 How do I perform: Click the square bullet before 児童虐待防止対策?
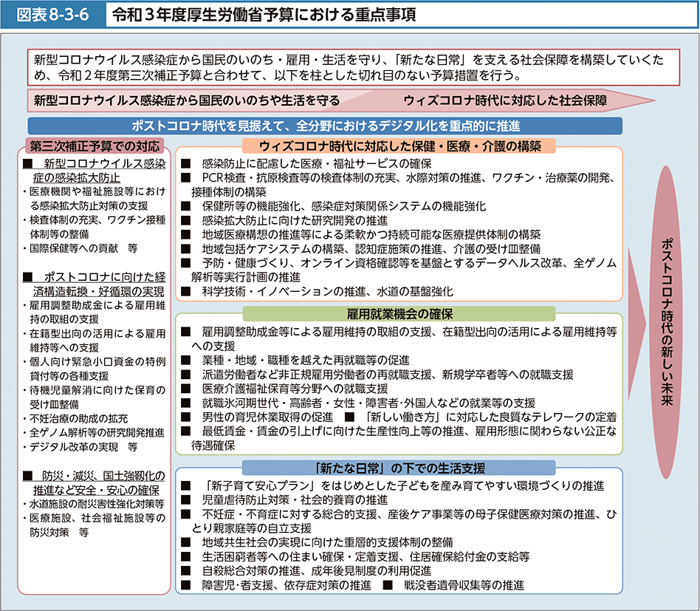pos(185,500)
